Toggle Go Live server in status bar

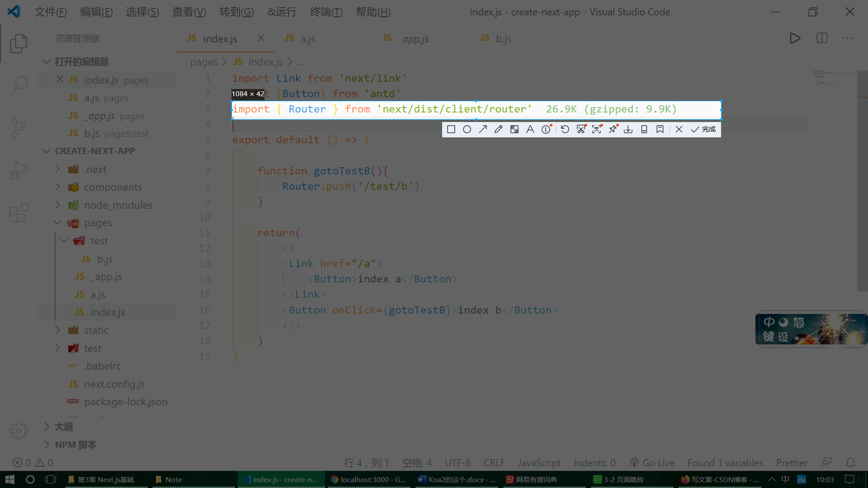pyautogui.click(x=652, y=463)
